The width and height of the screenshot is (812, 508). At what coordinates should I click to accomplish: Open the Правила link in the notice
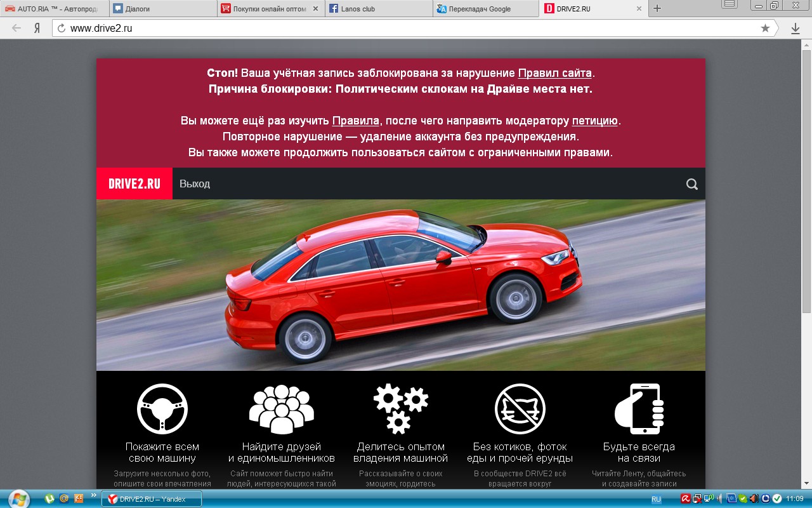coord(356,121)
